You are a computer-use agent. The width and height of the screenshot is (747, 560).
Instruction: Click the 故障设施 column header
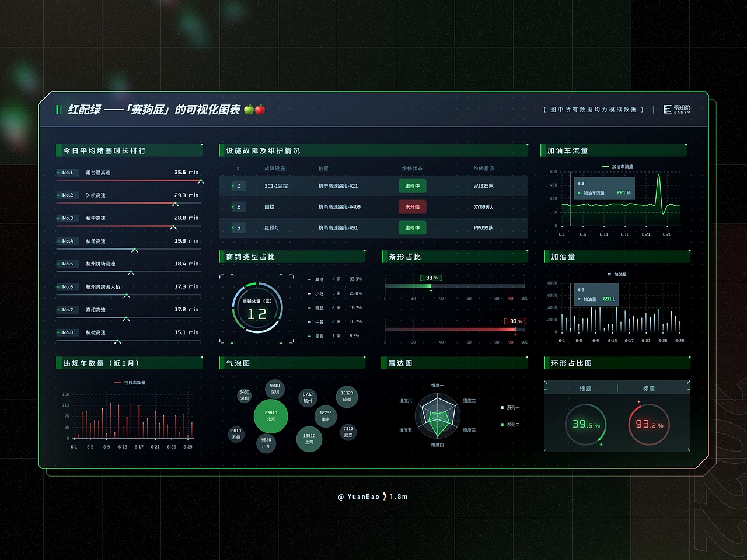point(274,169)
